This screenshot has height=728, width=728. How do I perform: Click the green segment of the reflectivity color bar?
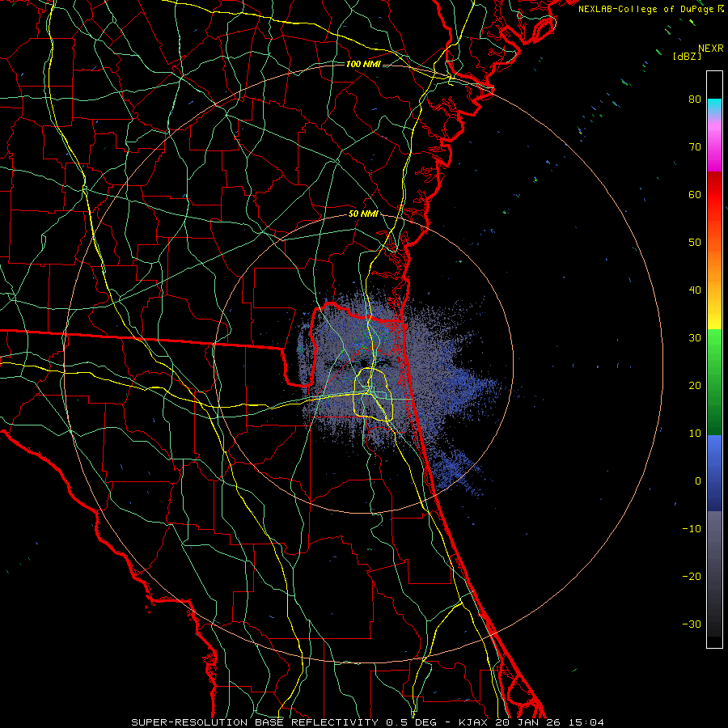[x=714, y=382]
